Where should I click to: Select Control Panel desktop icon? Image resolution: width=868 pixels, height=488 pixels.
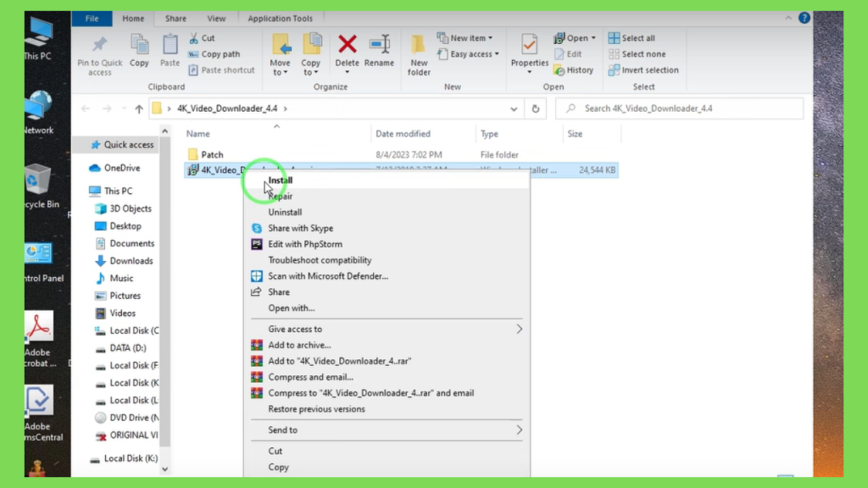pyautogui.click(x=44, y=263)
